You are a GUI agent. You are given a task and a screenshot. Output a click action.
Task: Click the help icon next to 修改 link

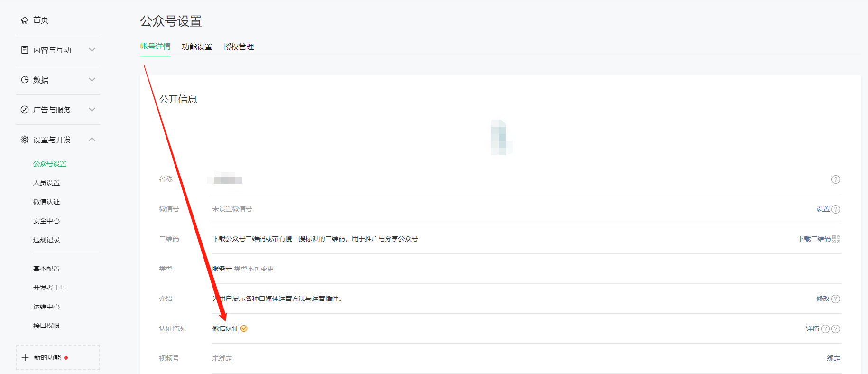[x=836, y=299]
